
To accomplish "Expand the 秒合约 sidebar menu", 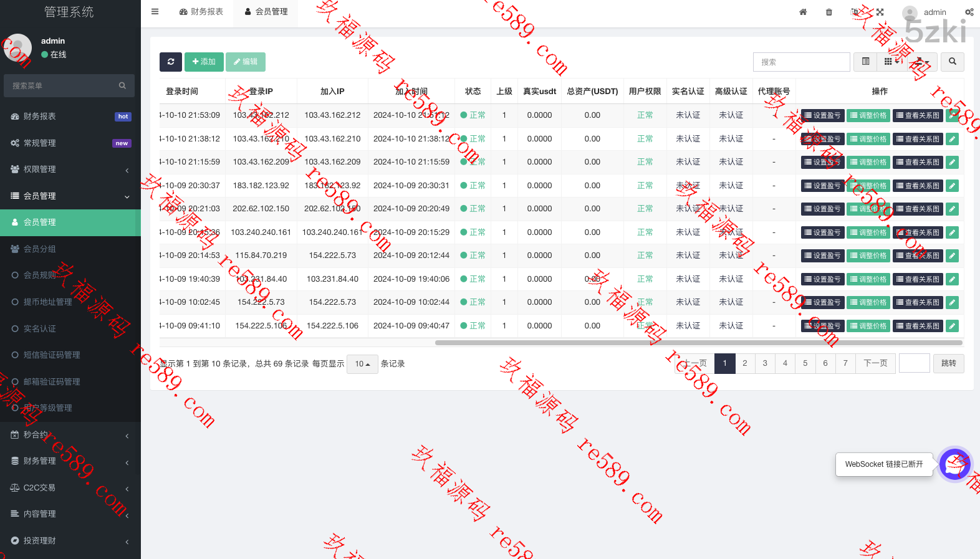I will point(70,435).
